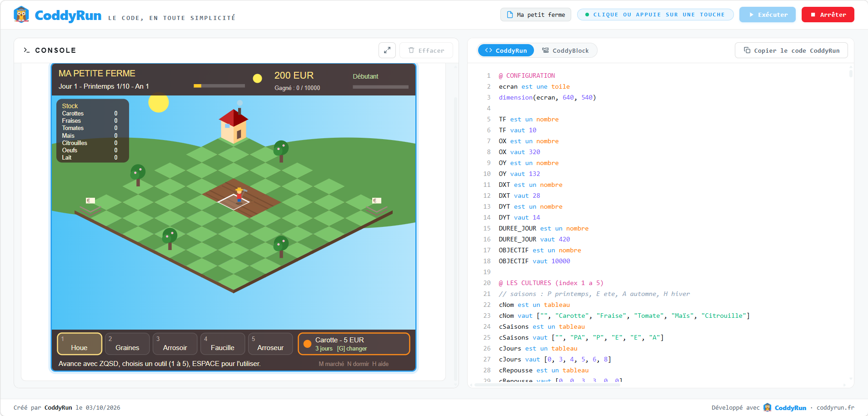Click the red-roofed farmhouse
Viewport: 868px width, 416px height.
click(234, 125)
